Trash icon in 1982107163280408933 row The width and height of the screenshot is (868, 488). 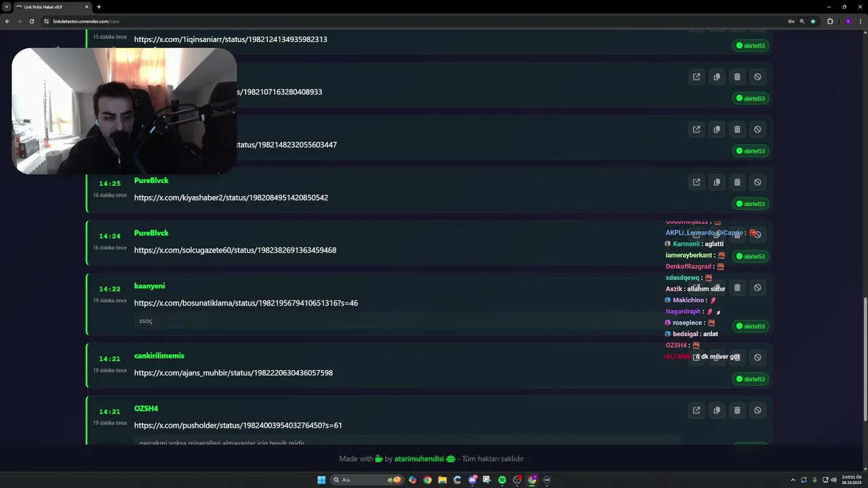(737, 77)
